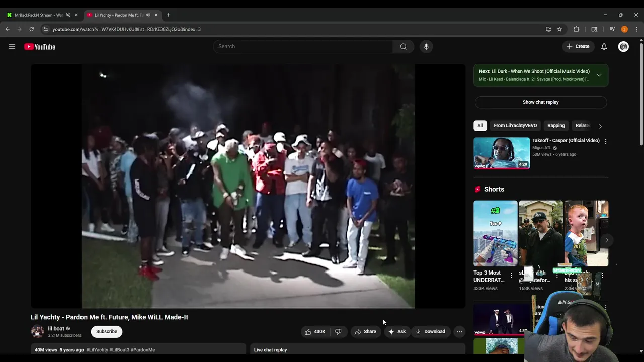Dislike the Pardon Me video
This screenshot has width=644, height=362.
point(338,331)
